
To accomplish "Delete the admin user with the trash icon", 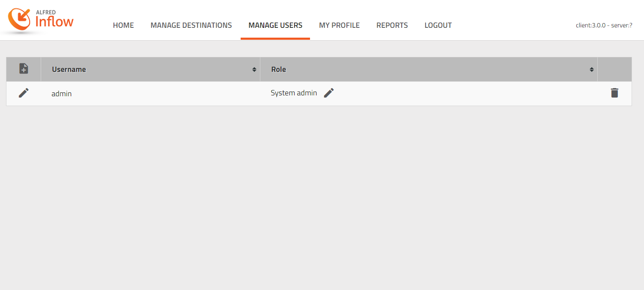I will tap(614, 93).
